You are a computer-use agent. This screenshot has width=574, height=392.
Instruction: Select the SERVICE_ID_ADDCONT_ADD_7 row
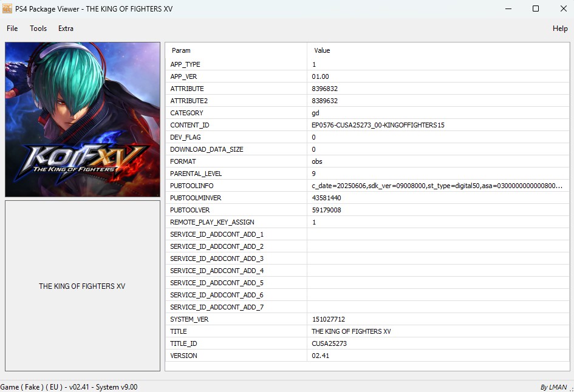point(367,307)
